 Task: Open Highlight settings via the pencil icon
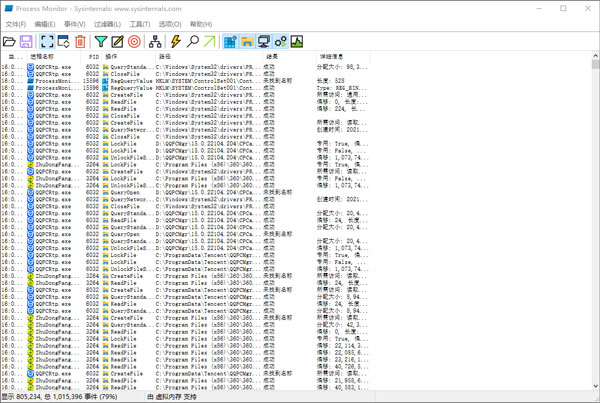[117, 41]
